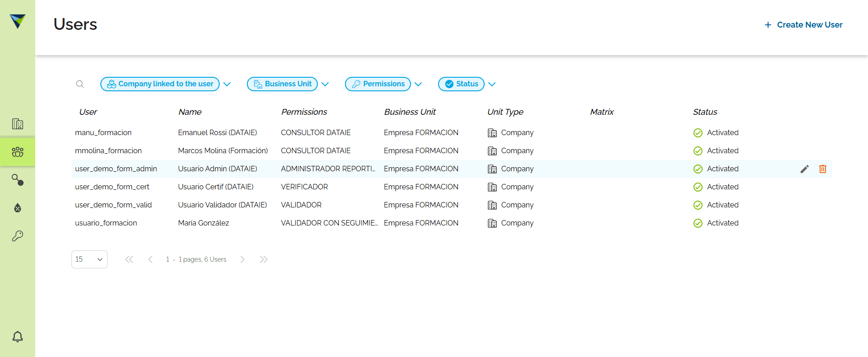The image size is (868, 357).
Task: Click Create New User
Action: click(803, 25)
